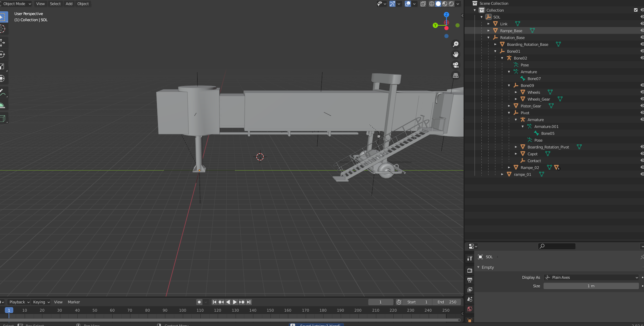
Task: Open the timeline Marker menu
Action: point(74,302)
